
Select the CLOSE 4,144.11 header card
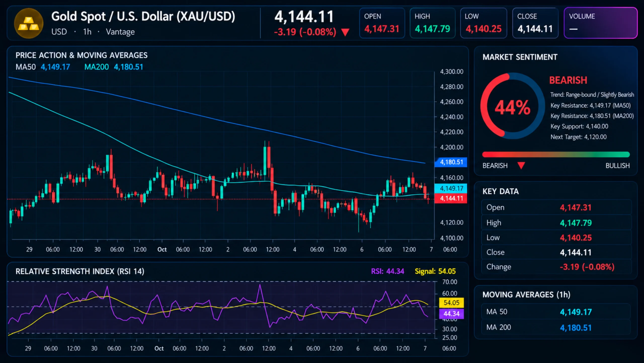click(x=535, y=23)
